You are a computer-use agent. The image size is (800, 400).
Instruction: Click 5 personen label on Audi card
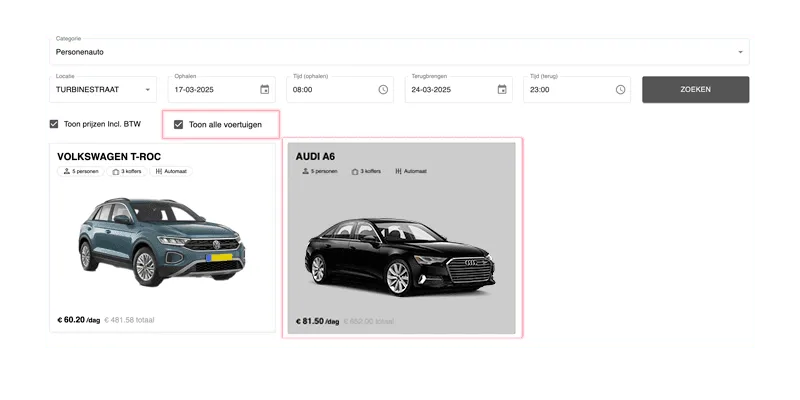pos(324,171)
